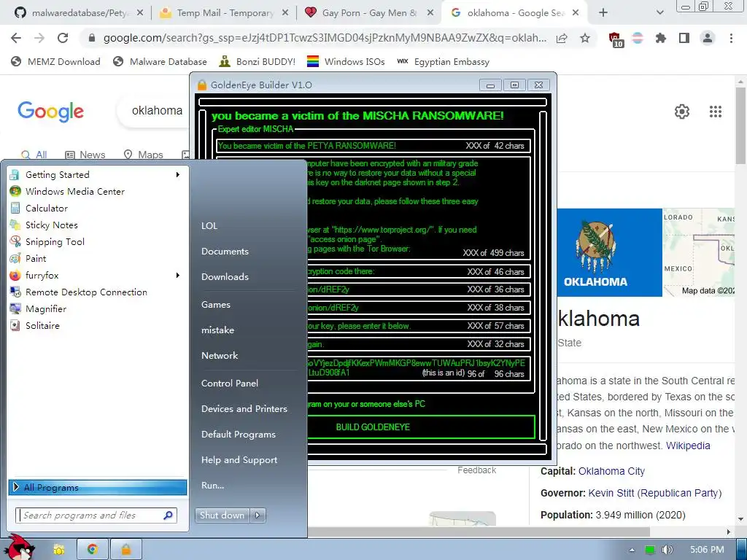
Task: Click the Google logo
Action: click(x=50, y=112)
